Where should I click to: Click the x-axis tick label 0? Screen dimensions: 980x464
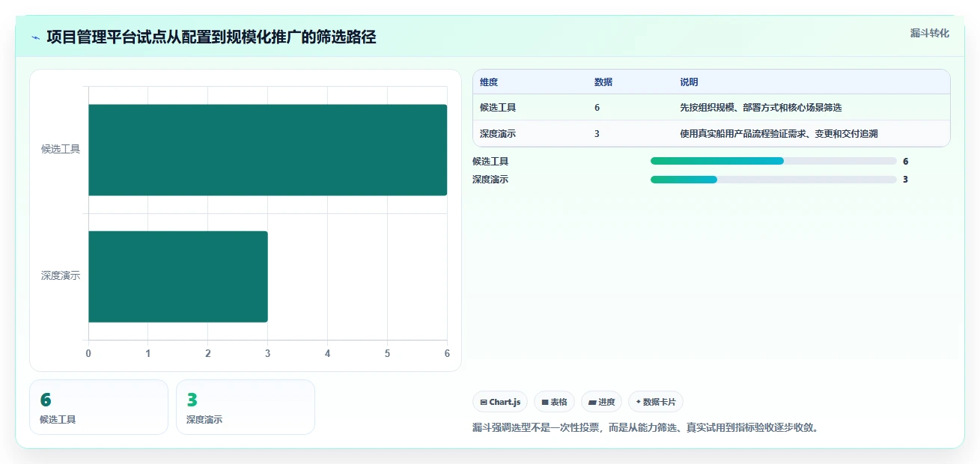point(88,353)
